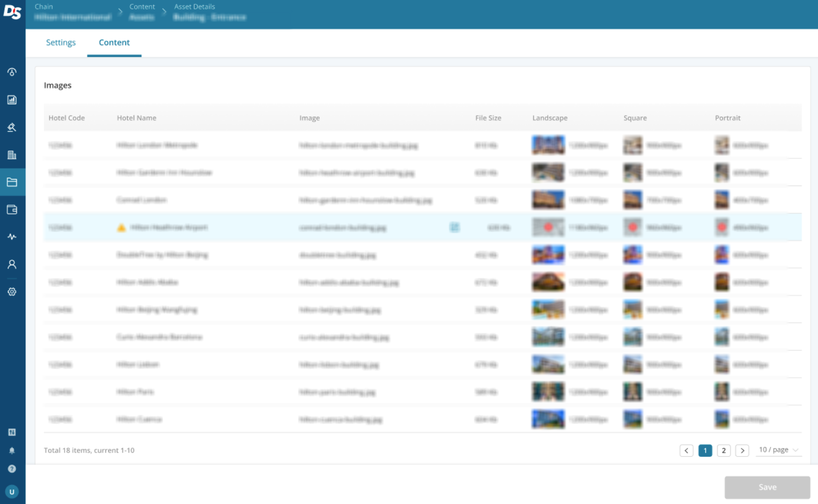
Task: Switch to the Content tab
Action: coord(114,42)
